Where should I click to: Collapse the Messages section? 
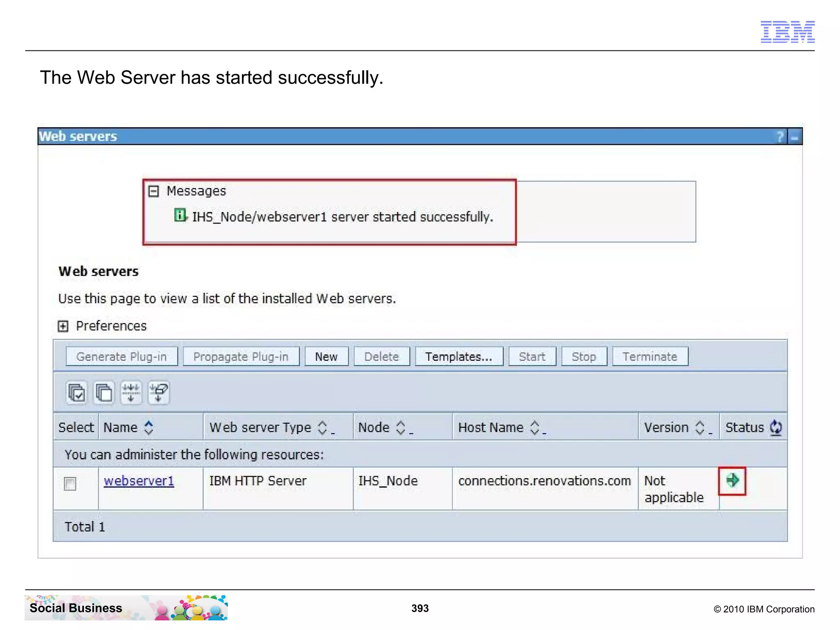[153, 191]
